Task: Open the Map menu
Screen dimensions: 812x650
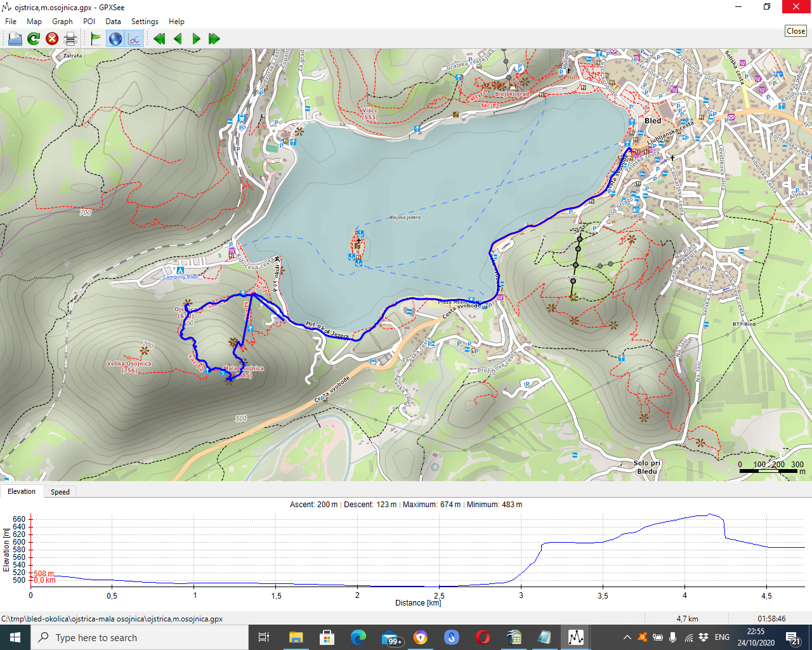Action: click(34, 21)
